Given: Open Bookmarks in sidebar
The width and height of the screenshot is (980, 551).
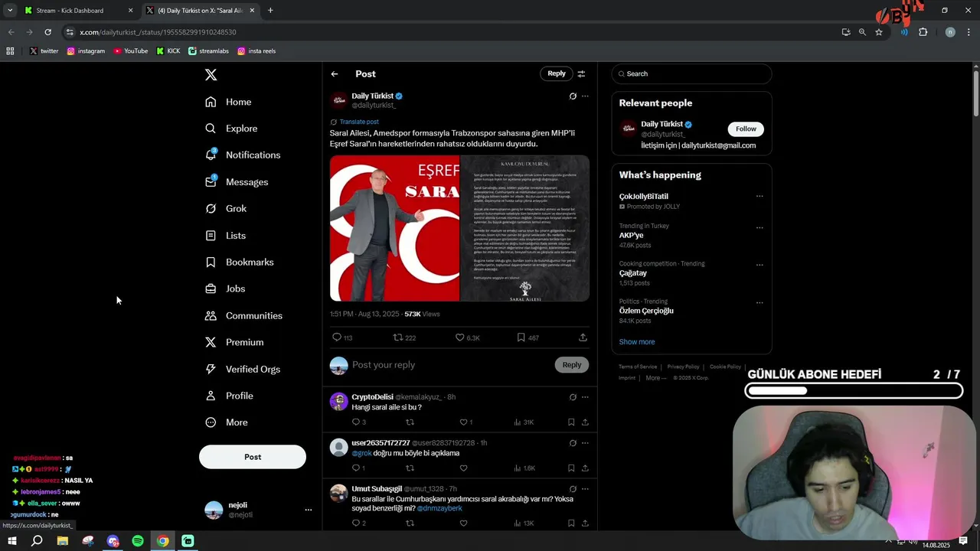Looking at the screenshot, I should click(x=239, y=262).
